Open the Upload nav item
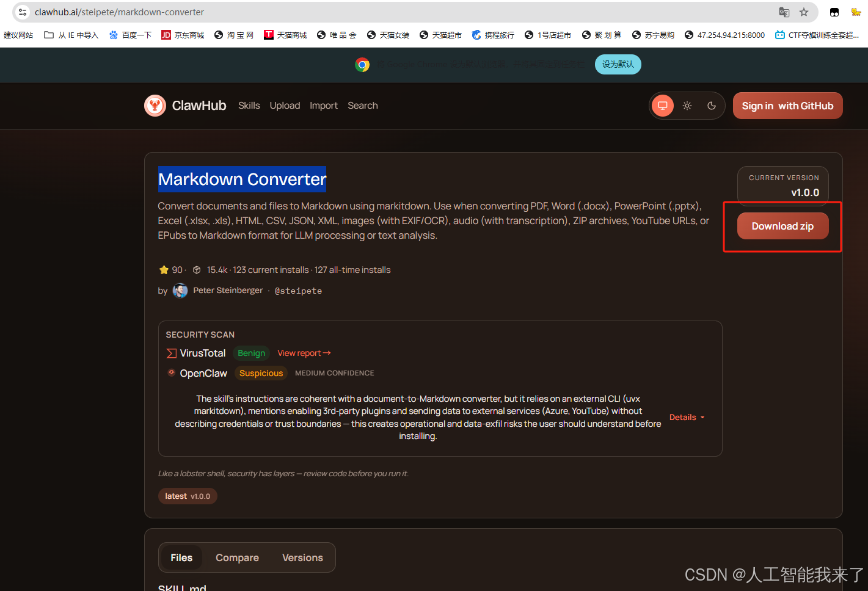 pos(285,106)
